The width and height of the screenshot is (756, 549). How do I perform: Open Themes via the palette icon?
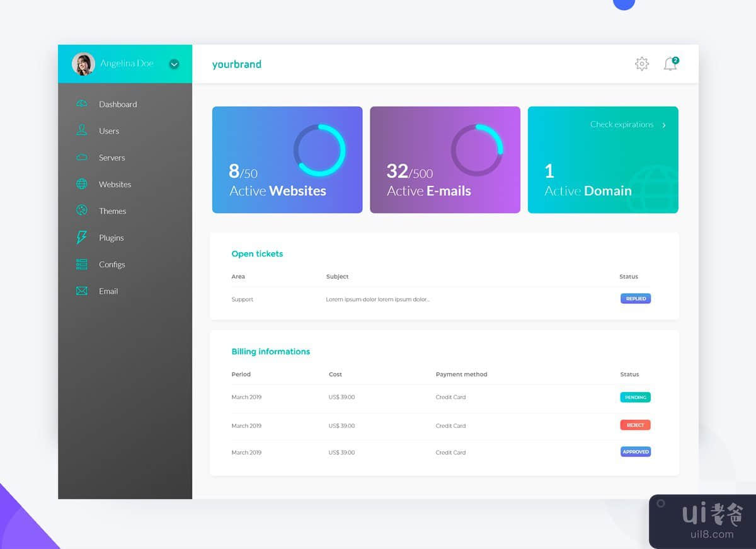click(82, 211)
